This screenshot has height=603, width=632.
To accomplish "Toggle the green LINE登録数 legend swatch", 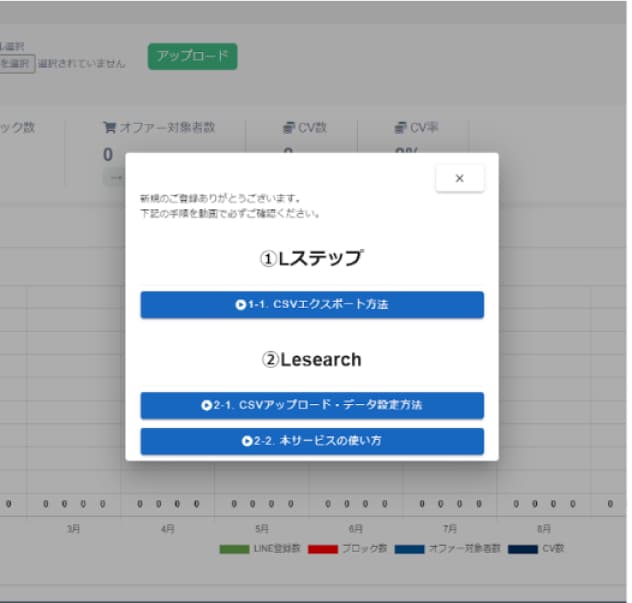I will point(234,549).
